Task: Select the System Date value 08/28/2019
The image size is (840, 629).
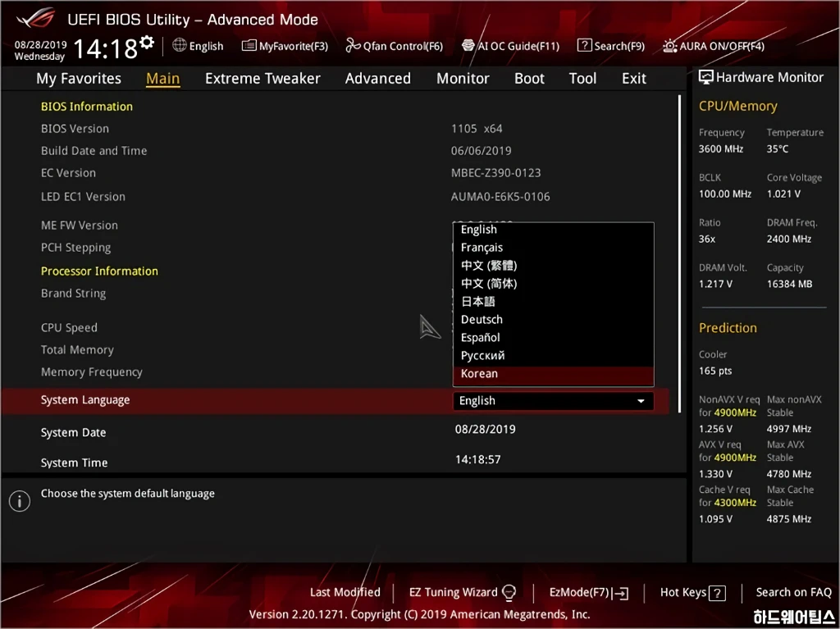Action: (x=486, y=430)
